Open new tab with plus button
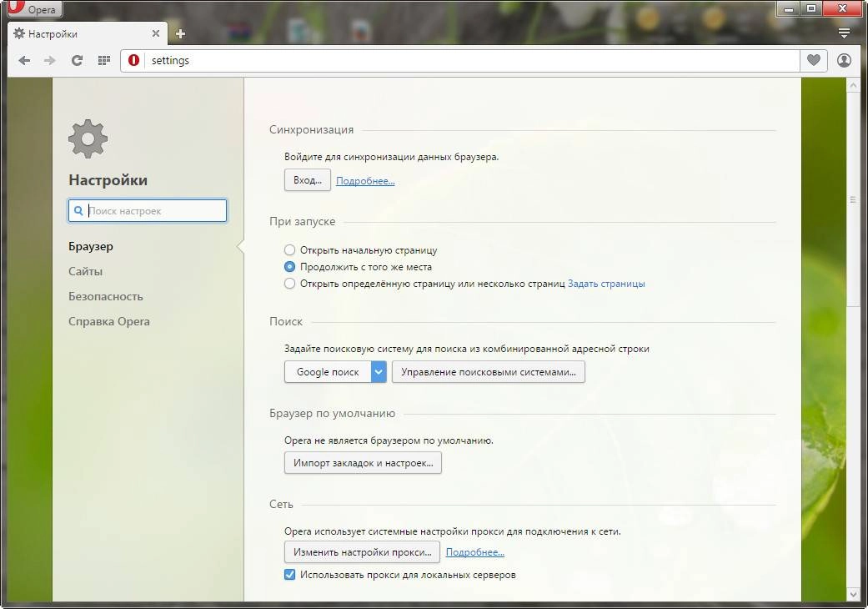868x609 pixels. point(180,33)
